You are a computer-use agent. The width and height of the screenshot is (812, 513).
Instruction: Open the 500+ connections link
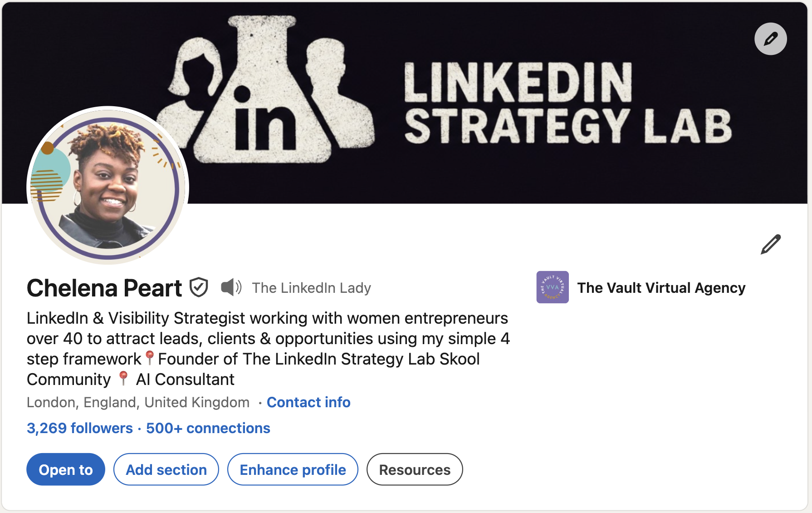(208, 428)
